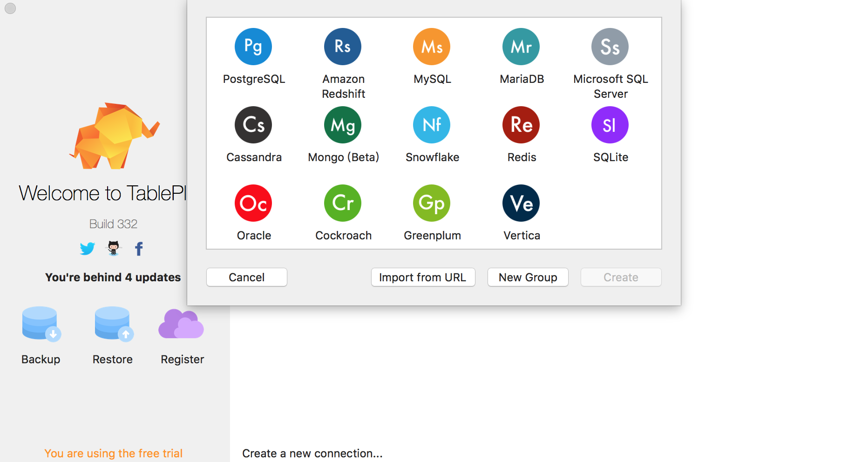This screenshot has height=462, width=868.
Task: Select the Greenplum icon
Action: [432, 203]
